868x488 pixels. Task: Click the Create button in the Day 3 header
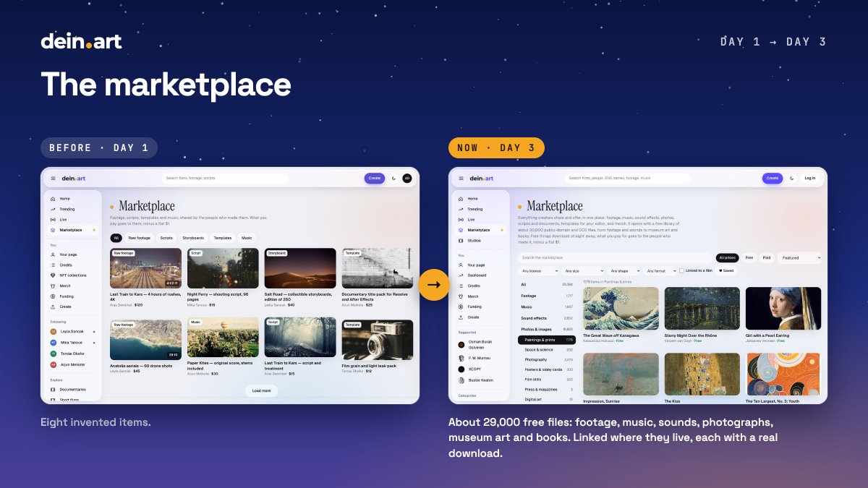pos(773,178)
